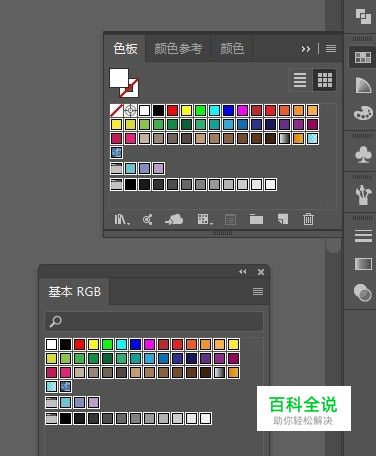Click the vertical scrollbar thumb beside the canvas
This screenshot has width=376, height=456.
click(333, 246)
